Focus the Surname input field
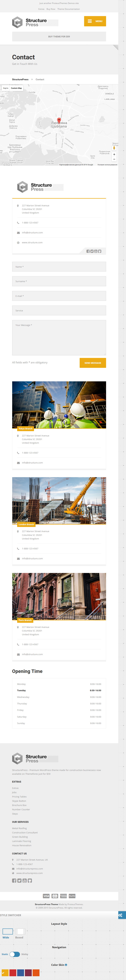The width and height of the screenshot is (126, 980). click(59, 281)
